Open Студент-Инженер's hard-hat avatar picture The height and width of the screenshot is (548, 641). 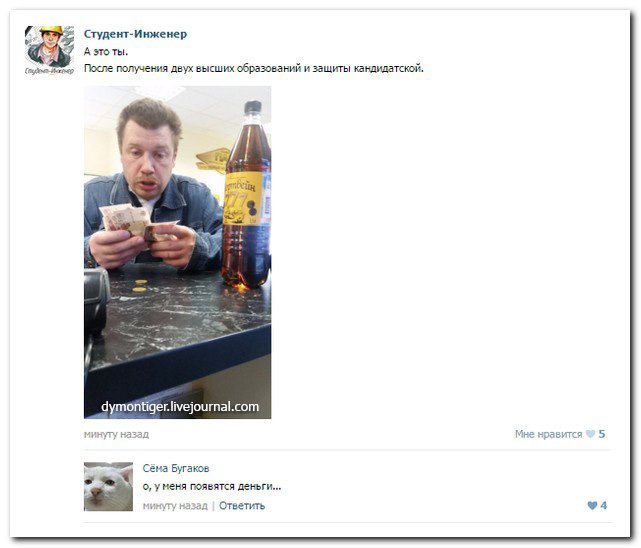[49, 46]
